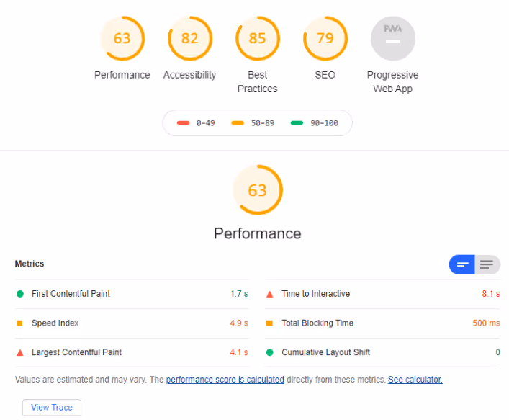Go to the Accessibility category label
Viewport: 509px width, 420px height.
[189, 75]
